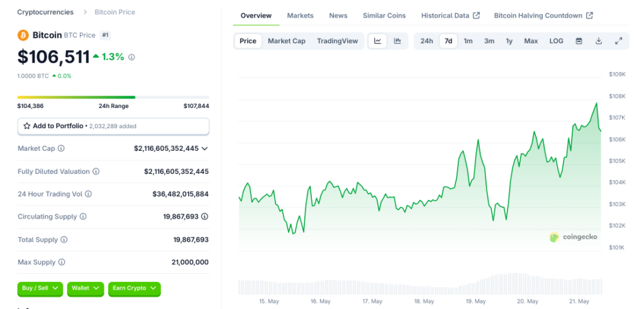Image resolution: width=644 pixels, height=309 pixels.
Task: Expand chart to fullscreen
Action: tap(619, 41)
